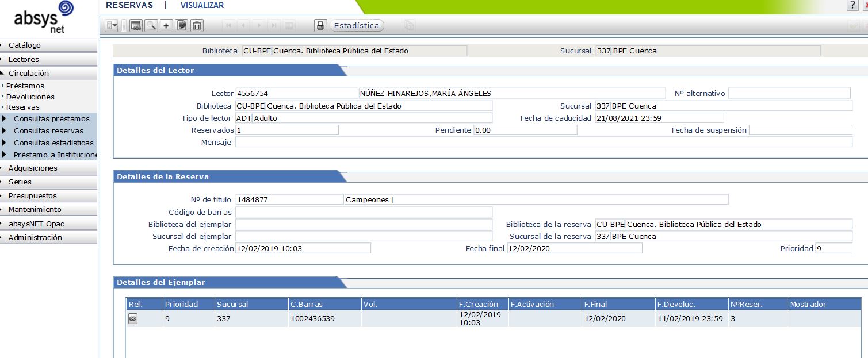868x358 pixels.
Task: Open the list options dropdown in toolbar
Action: click(112, 25)
